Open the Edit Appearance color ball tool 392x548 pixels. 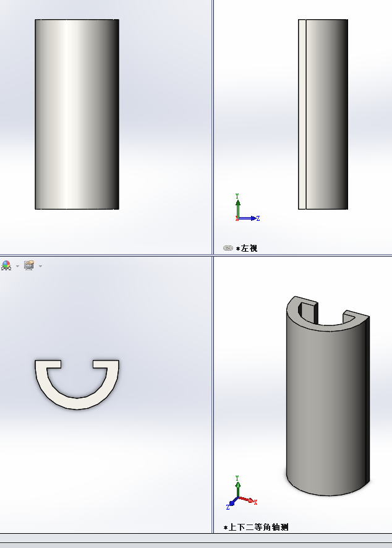pos(6,265)
